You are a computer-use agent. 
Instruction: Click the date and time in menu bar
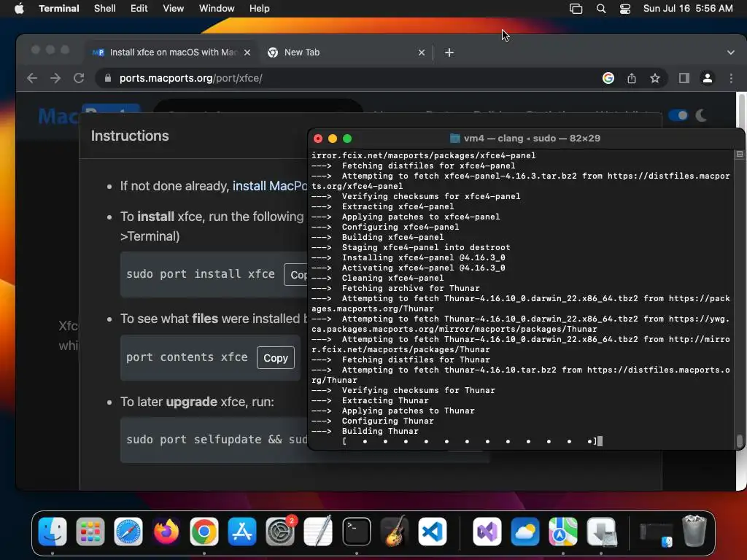click(688, 8)
